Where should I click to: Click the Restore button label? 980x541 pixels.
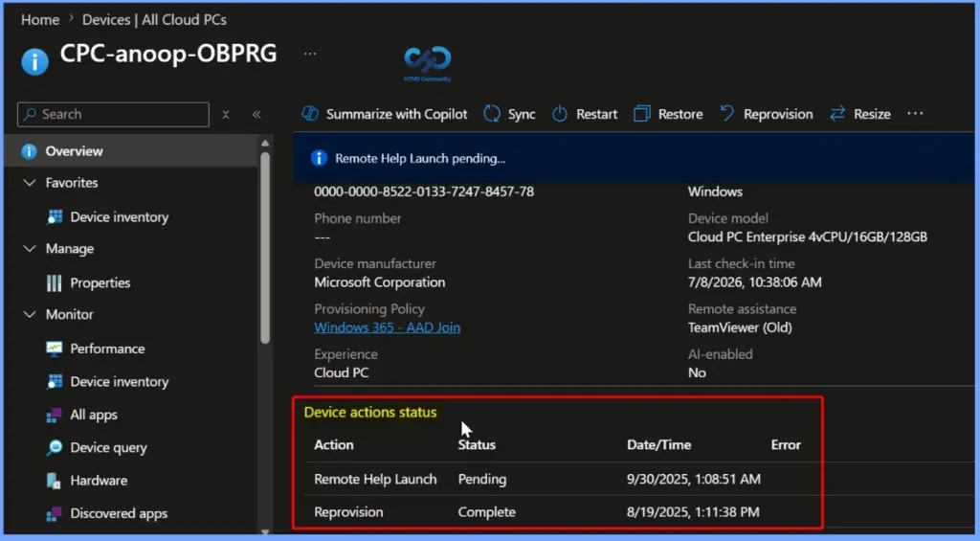point(680,114)
